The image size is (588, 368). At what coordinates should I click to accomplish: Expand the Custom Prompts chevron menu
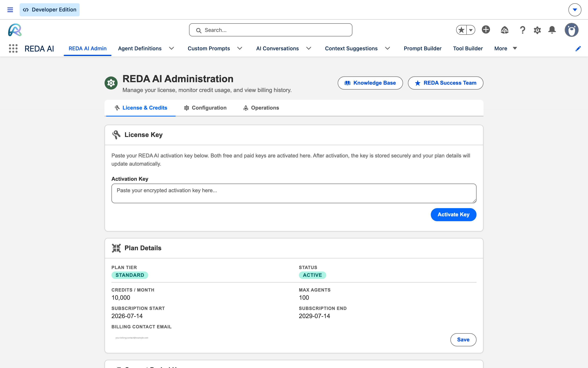point(240,48)
